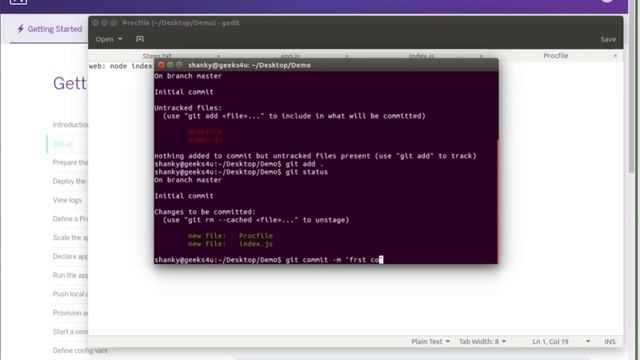Open Define a Procfile sidebar link

pyautogui.click(x=70, y=219)
